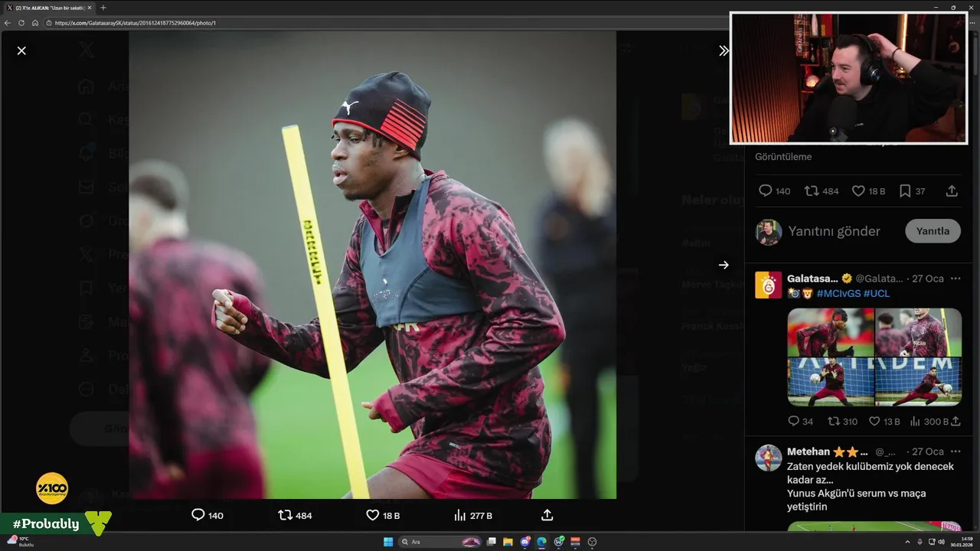
Task: Click the Yanıtını gönder reply field
Action: 835,231
